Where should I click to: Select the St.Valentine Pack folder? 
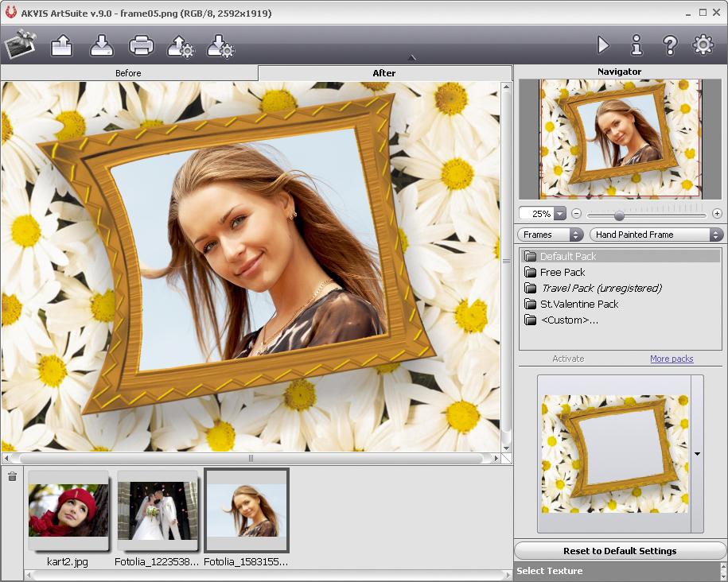tap(578, 304)
